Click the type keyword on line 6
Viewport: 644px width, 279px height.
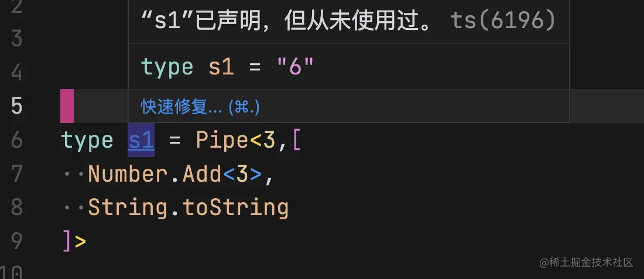pyautogui.click(x=87, y=141)
